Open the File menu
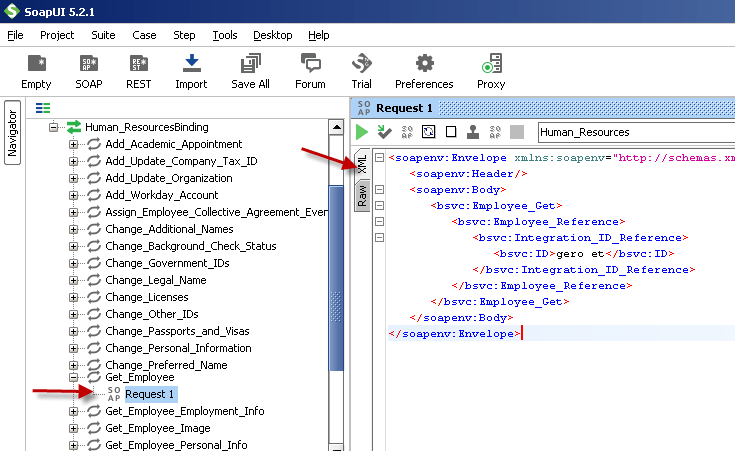Image resolution: width=735 pixels, height=451 pixels. click(15, 35)
